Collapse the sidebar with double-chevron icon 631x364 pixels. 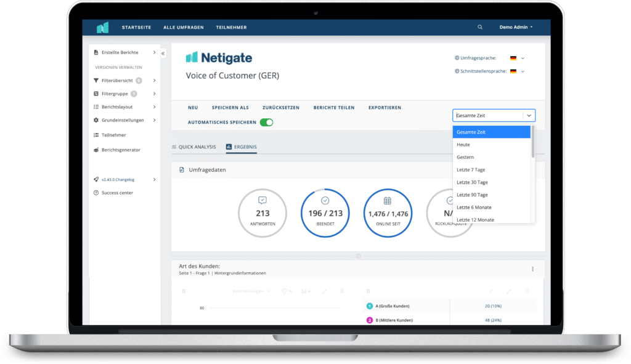[163, 53]
